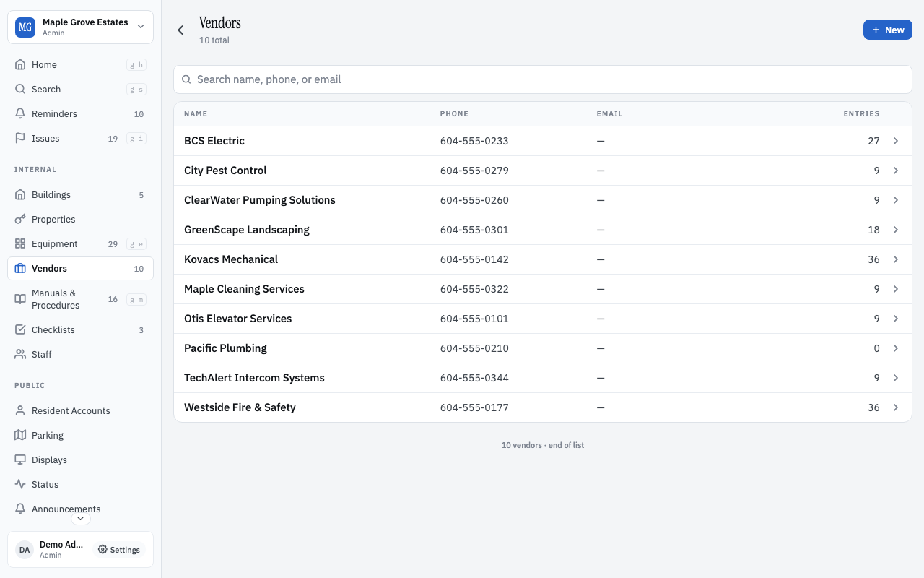
Task: Click the PHONE column header
Action: pos(454,114)
